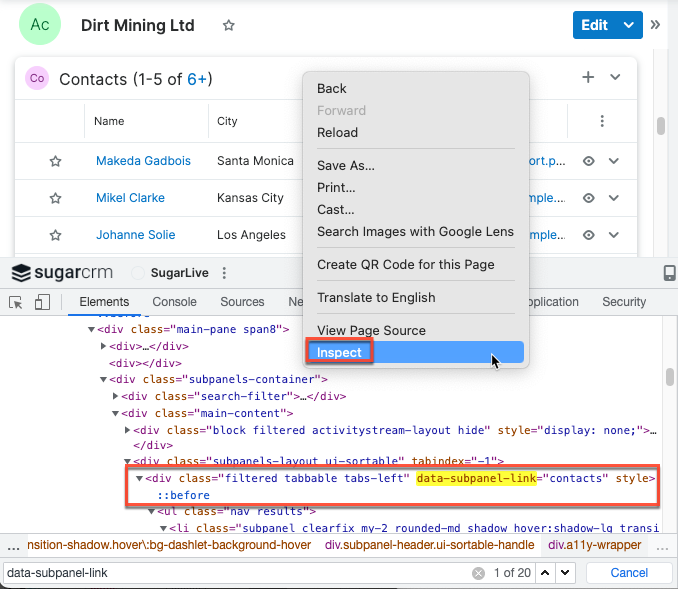Open column options three-dot menu

coord(602,121)
